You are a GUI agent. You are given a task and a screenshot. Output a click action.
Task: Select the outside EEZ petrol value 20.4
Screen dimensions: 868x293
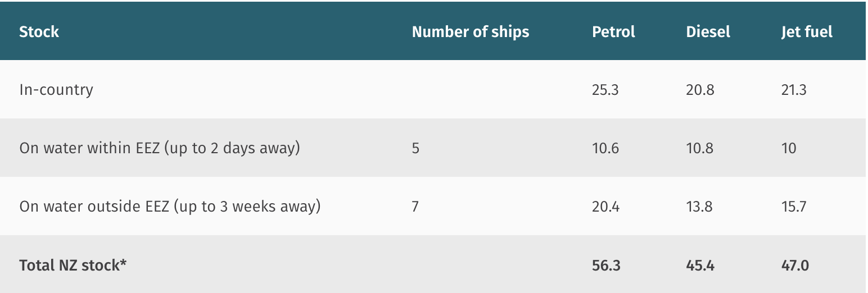605,207
